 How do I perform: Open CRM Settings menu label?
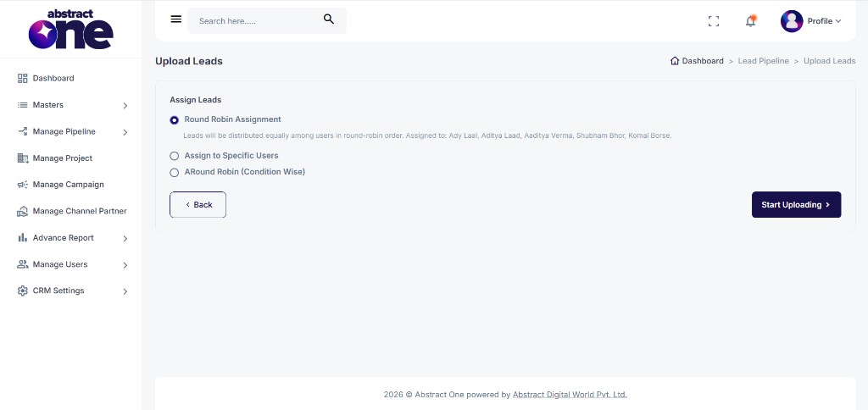[x=58, y=291]
